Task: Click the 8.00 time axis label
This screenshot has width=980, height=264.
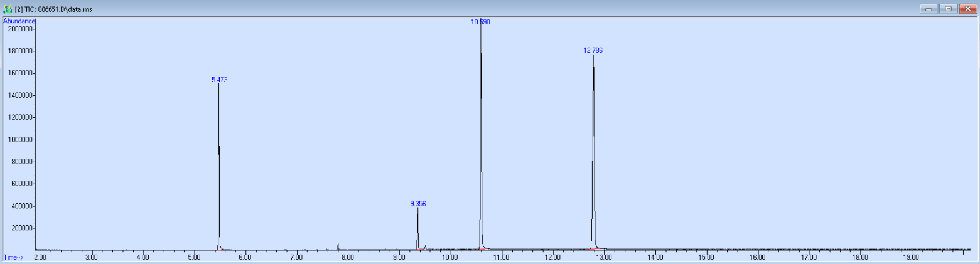Action: [347, 257]
